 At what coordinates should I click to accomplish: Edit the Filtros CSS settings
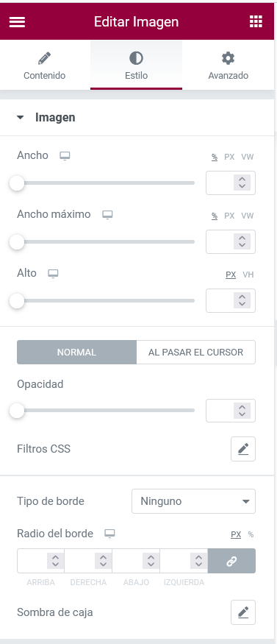243,449
